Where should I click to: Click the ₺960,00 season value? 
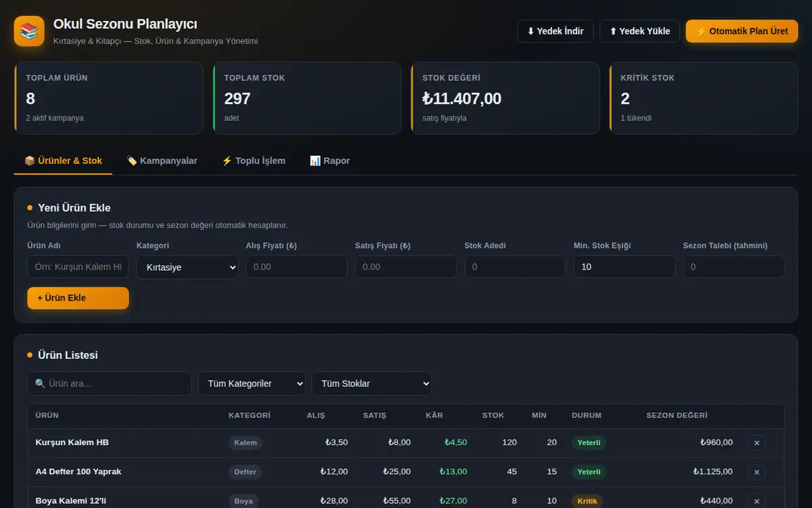click(717, 442)
